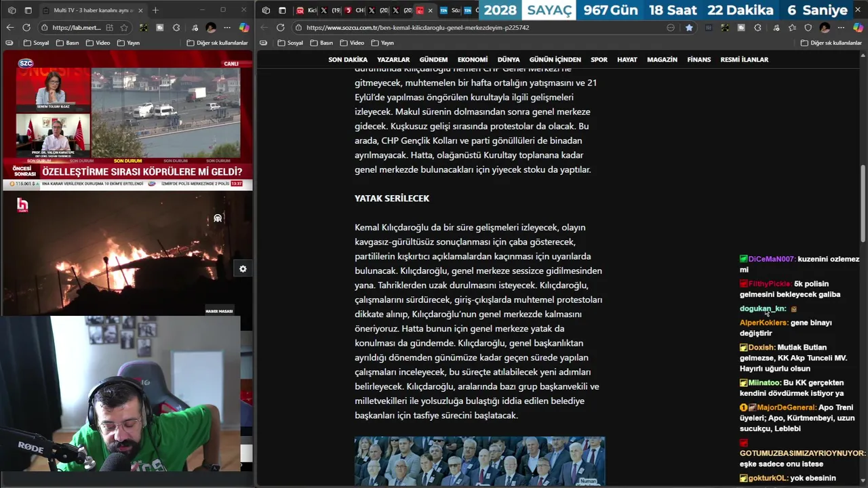Add Multi TV page to favorites star
The width and height of the screenshot is (868, 488).
click(x=124, y=28)
